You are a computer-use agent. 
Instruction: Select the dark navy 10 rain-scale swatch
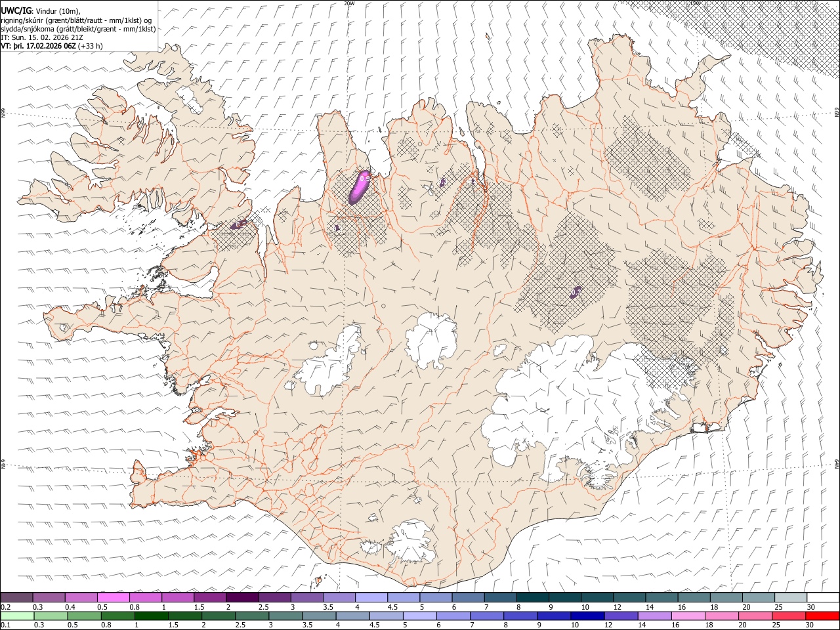pos(587,616)
